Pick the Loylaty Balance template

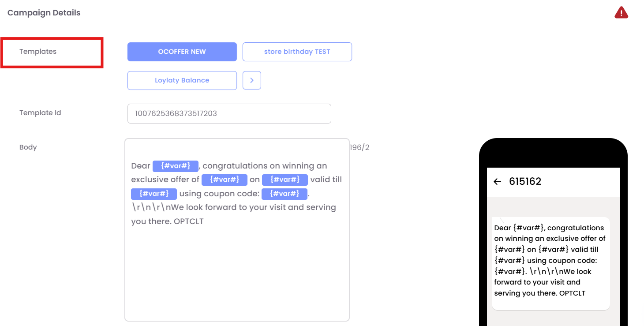click(182, 80)
